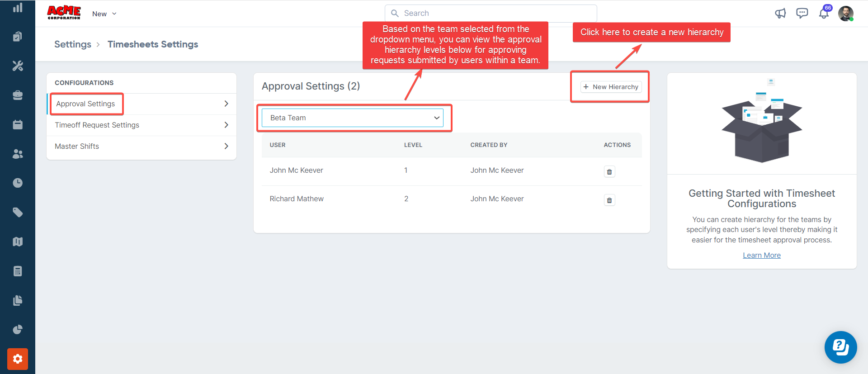Delete John Mc Keever's hierarchy row
Image resolution: width=868 pixels, height=374 pixels.
[609, 172]
